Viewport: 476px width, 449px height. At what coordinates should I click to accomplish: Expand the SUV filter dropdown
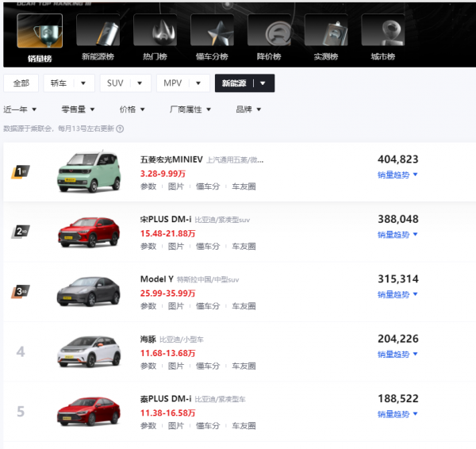125,83
